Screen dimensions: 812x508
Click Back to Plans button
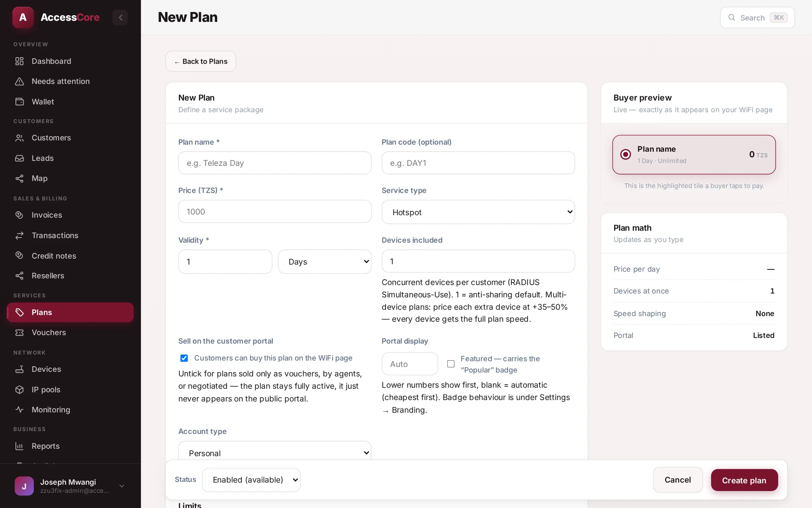pyautogui.click(x=201, y=61)
